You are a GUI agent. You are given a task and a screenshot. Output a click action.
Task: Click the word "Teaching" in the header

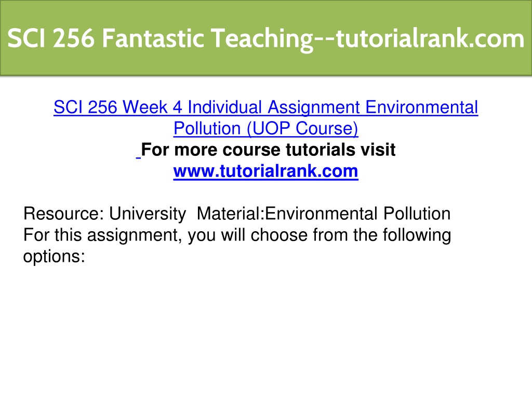pos(262,39)
